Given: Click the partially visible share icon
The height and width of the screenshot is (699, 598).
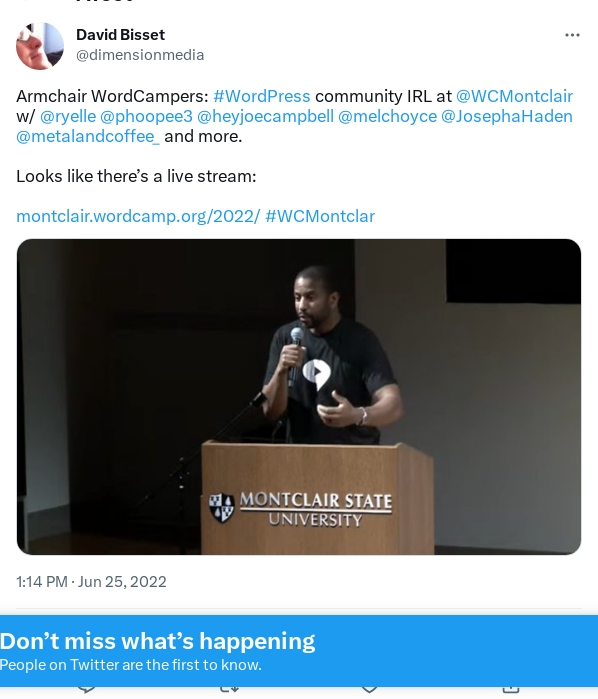Looking at the screenshot, I should click(511, 690).
